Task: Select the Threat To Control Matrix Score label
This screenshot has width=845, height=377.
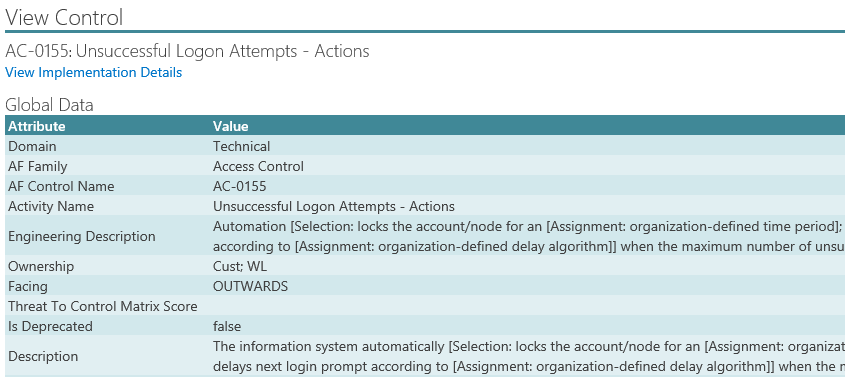Action: 102,306
